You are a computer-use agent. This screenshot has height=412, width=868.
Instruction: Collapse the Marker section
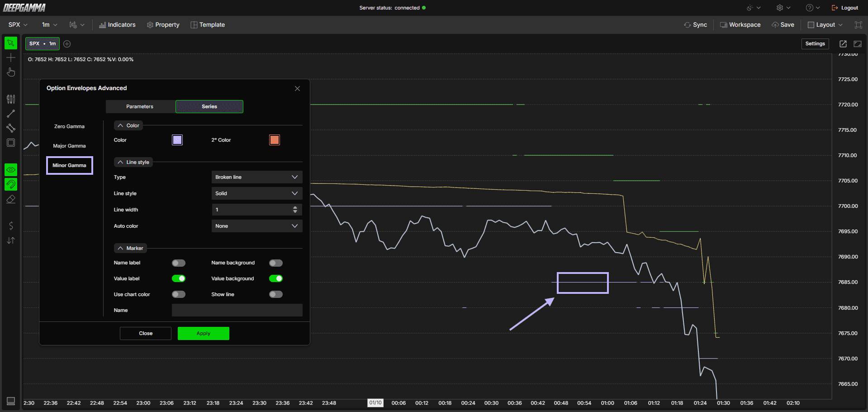point(130,248)
